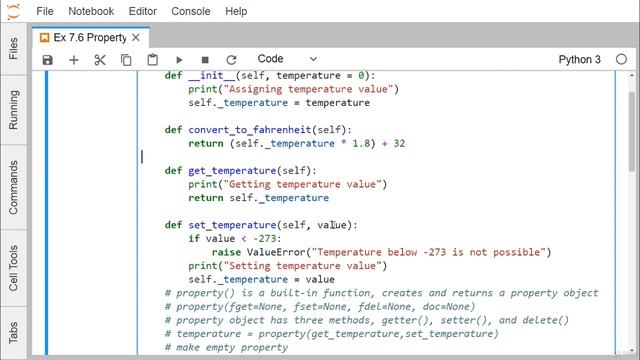Open the Notebook menu
Screen dimensions: 640x360
pyautogui.click(x=91, y=11)
